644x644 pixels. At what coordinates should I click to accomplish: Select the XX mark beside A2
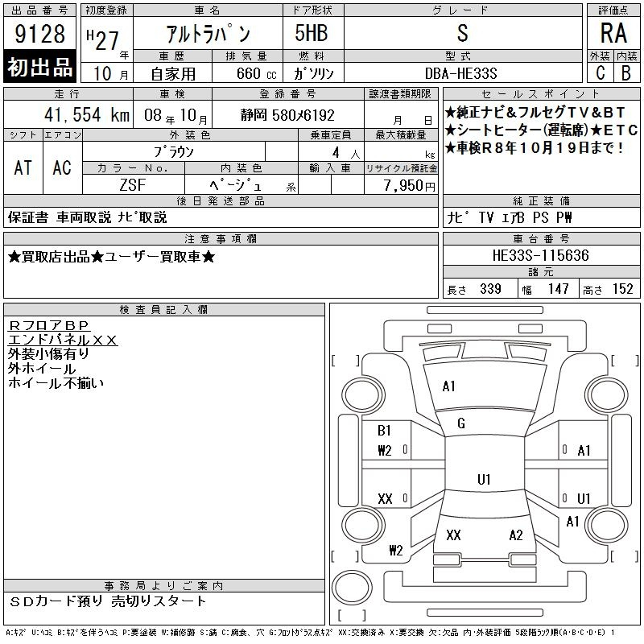pos(453,535)
